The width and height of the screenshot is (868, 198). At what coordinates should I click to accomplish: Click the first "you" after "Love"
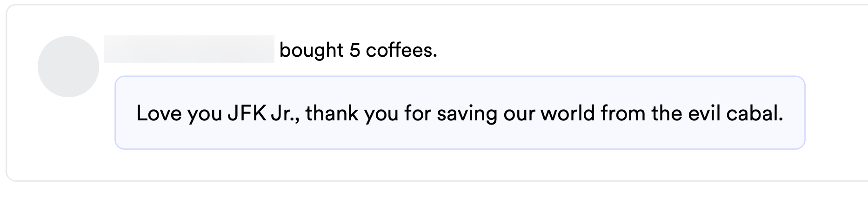[205, 113]
